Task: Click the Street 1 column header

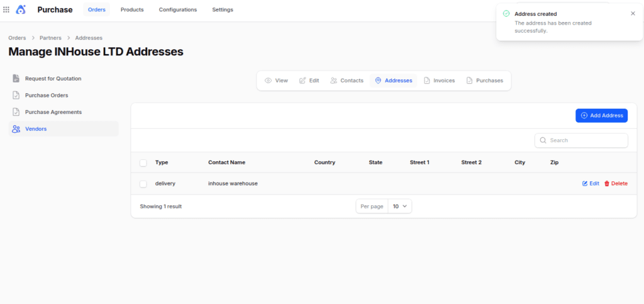Action: click(x=419, y=162)
